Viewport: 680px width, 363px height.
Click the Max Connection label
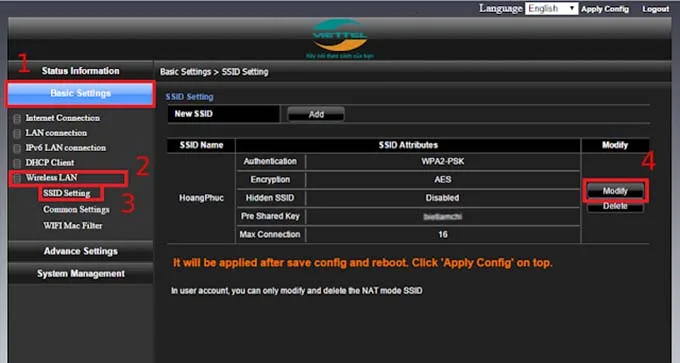[x=270, y=235]
